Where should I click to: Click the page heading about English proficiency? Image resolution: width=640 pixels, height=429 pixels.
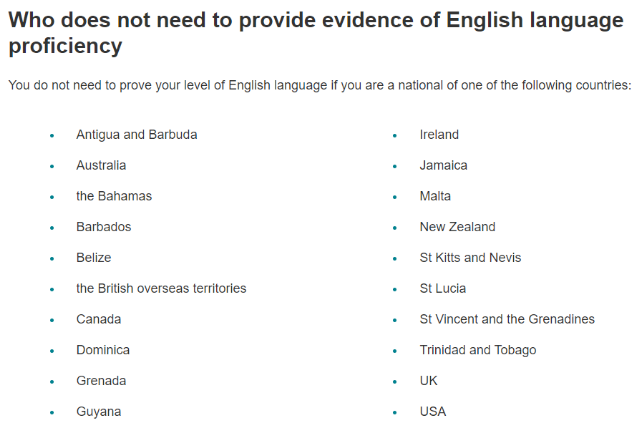click(x=316, y=33)
